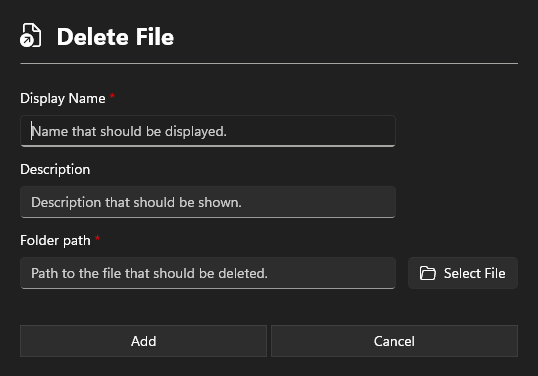Click into the Description text field

[x=208, y=202]
